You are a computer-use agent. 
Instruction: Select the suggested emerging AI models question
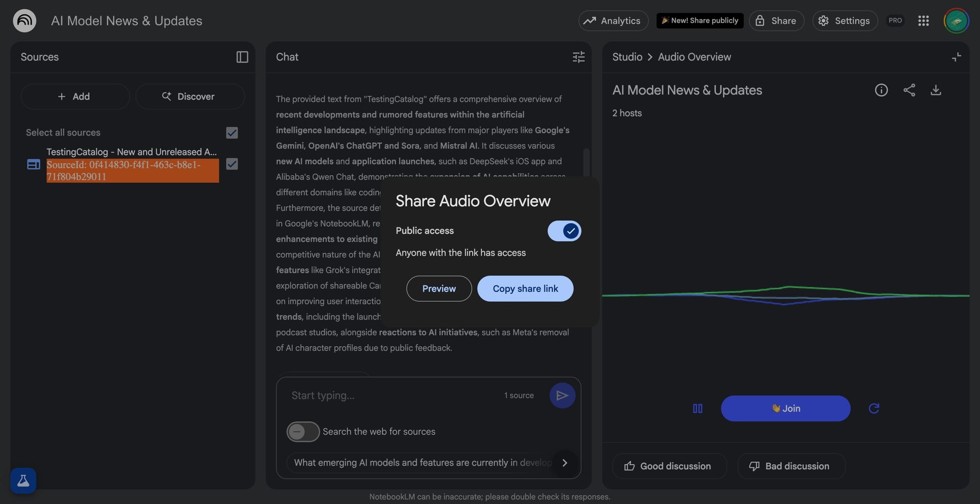click(422, 463)
